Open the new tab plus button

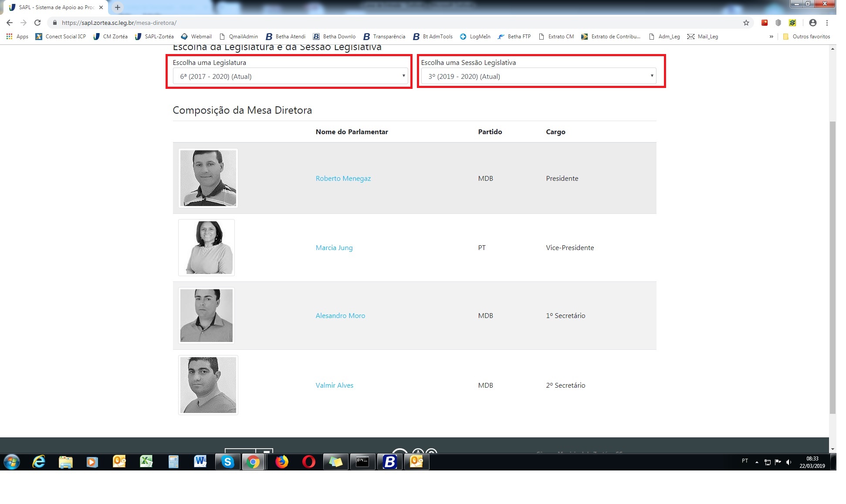[x=117, y=7]
